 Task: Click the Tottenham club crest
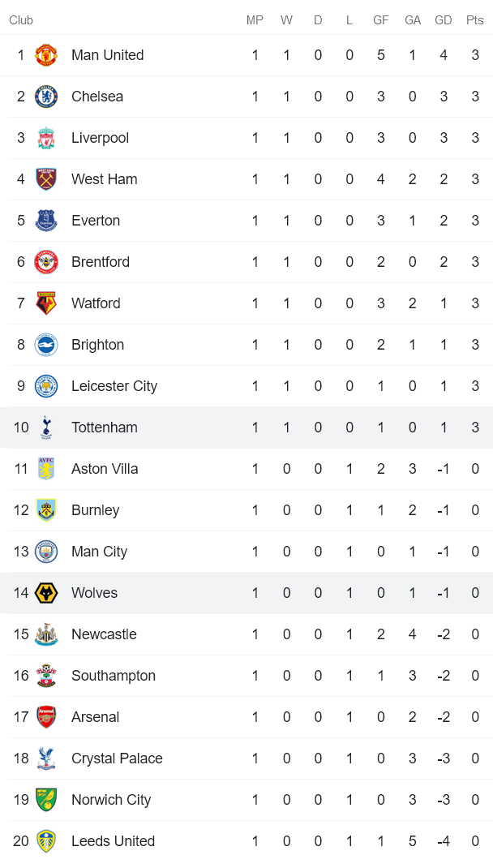46,428
